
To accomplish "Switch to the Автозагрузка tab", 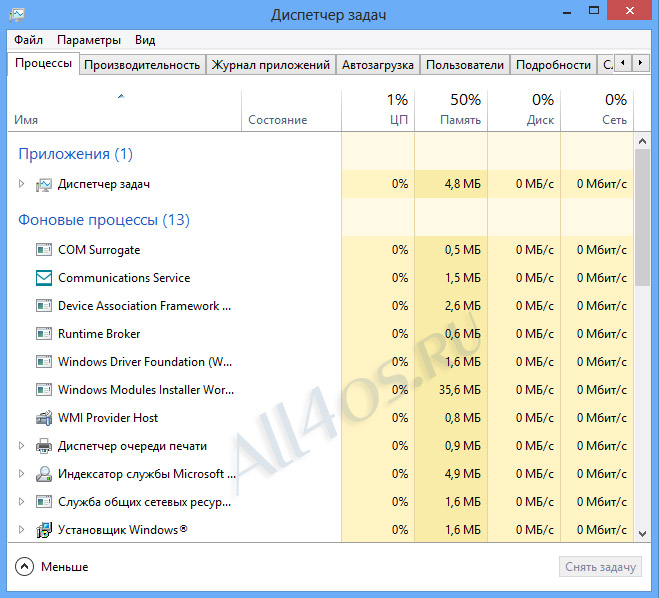I will pos(377,65).
